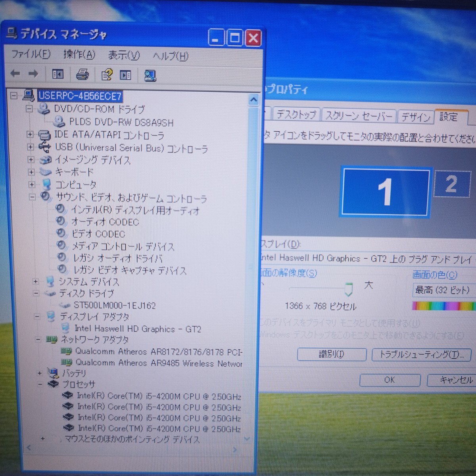Image resolution: width=476 pixels, height=476 pixels.
Task: Collapse the プロセッサ node
Action: click(x=40, y=384)
